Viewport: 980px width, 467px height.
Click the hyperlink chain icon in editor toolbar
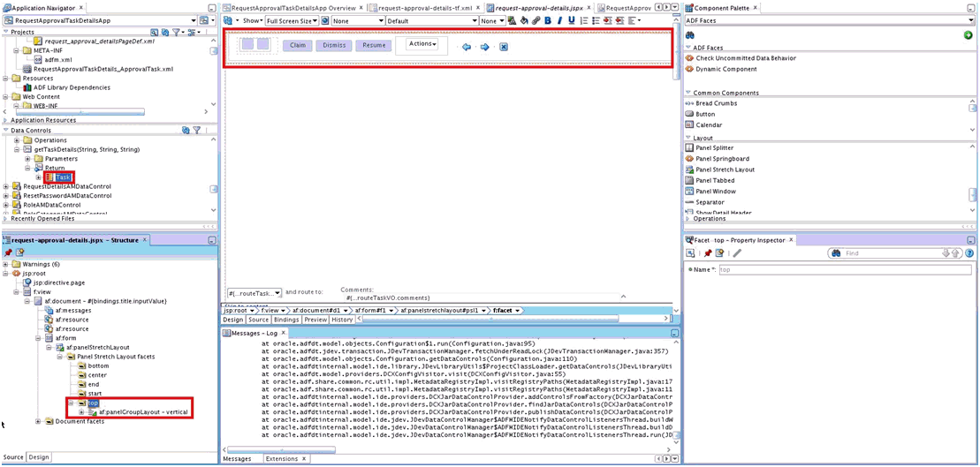point(536,20)
